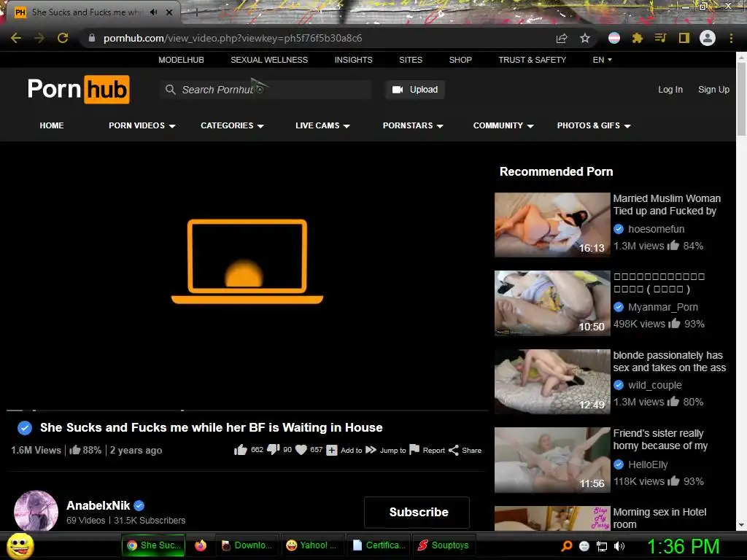This screenshot has width=747, height=560.
Task: Open the smiley face start button
Action: pyautogui.click(x=20, y=545)
